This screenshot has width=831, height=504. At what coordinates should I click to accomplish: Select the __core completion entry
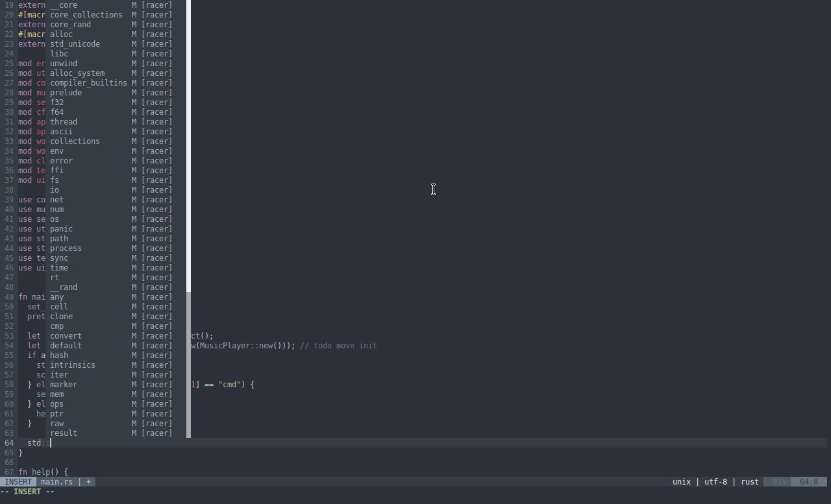(116, 5)
